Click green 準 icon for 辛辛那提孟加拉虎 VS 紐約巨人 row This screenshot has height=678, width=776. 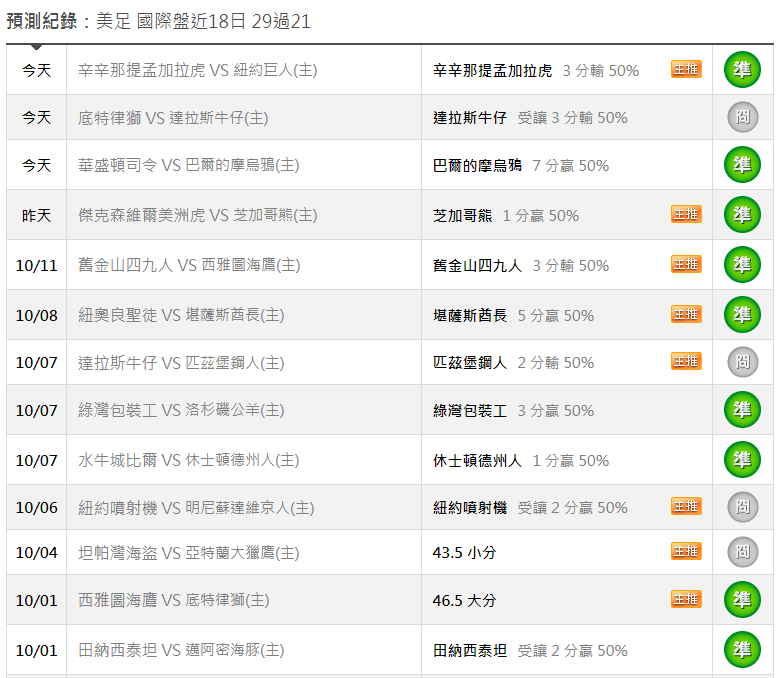pyautogui.click(x=742, y=70)
